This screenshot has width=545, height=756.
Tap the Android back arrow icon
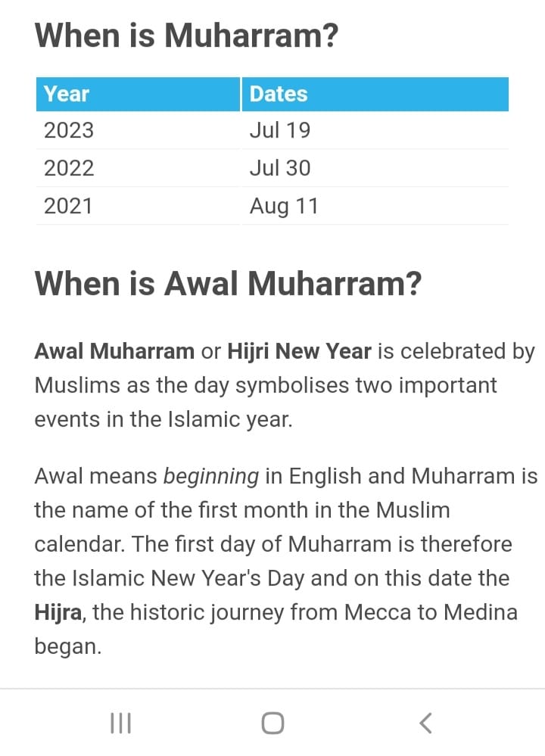425,723
